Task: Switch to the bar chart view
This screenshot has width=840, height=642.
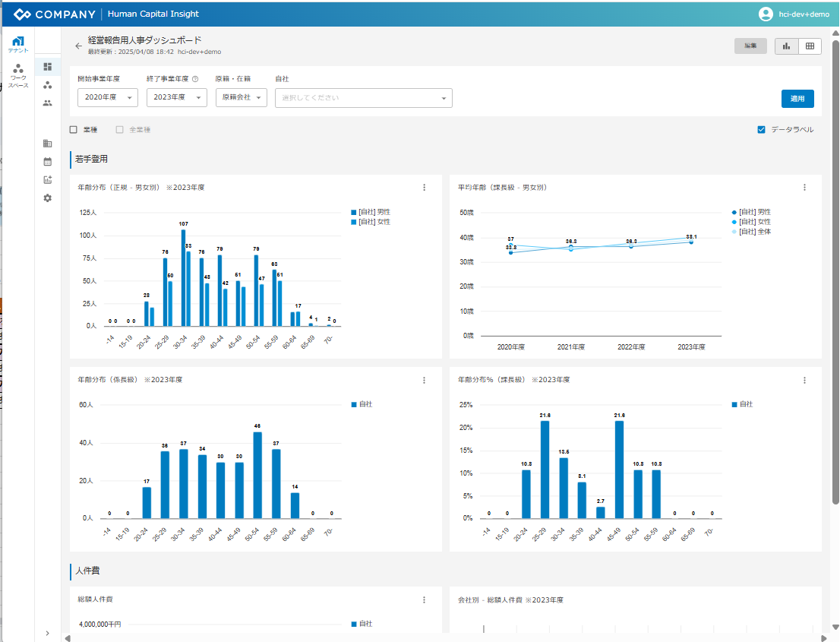Action: (x=786, y=46)
